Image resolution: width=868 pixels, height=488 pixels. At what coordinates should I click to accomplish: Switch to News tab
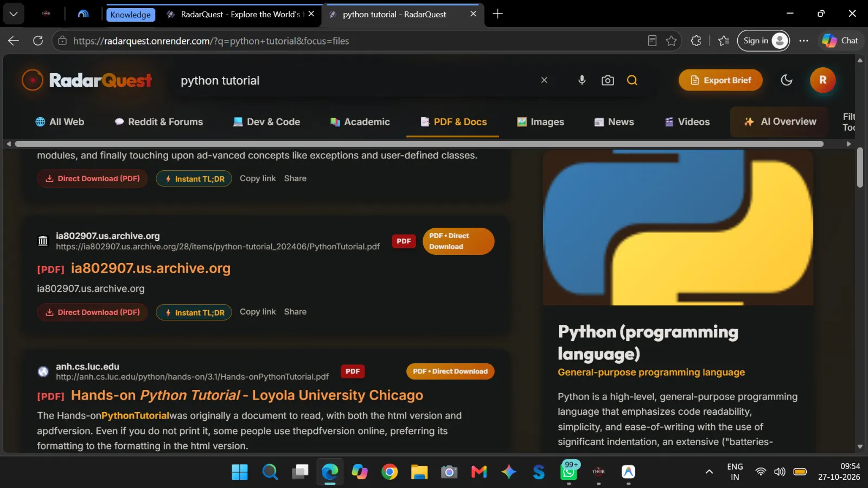pos(614,122)
